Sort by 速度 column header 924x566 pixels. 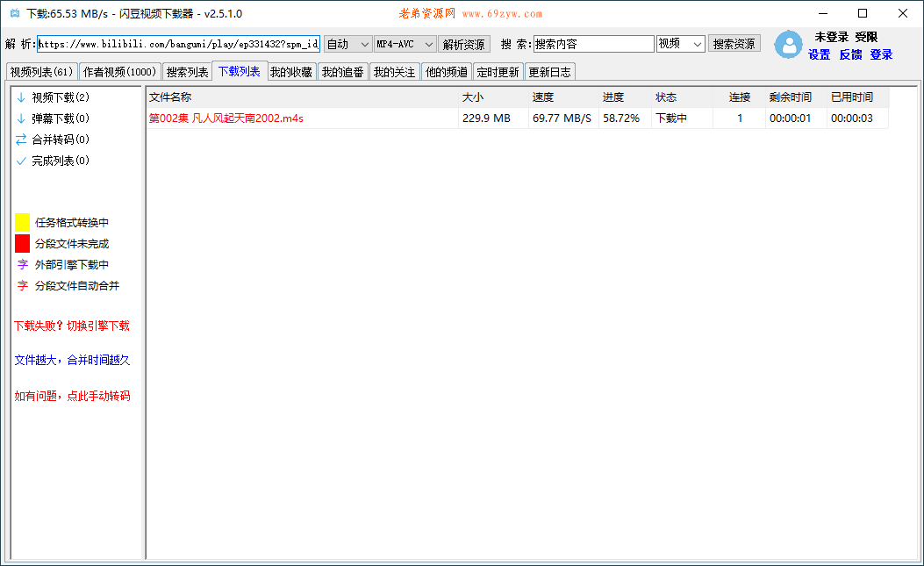point(564,97)
